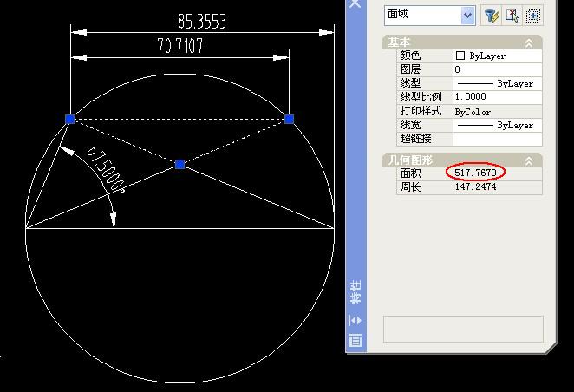Viewport: 574px width, 392px height.
Task: Click the 线型比例 property label
Action: (421, 97)
